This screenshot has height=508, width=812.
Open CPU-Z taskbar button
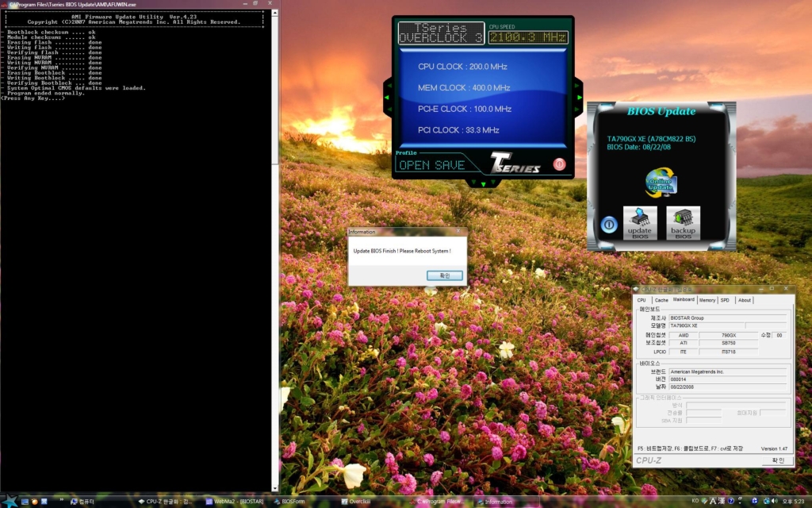click(165, 502)
